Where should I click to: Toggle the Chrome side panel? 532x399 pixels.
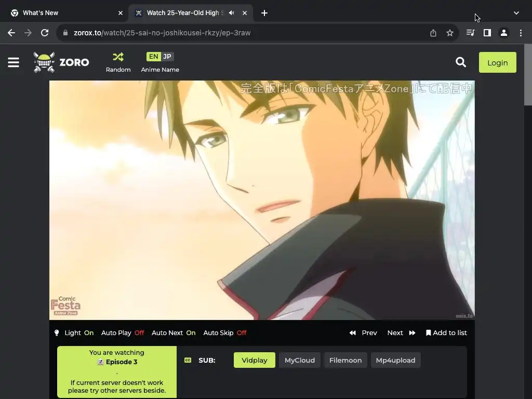coord(487,33)
